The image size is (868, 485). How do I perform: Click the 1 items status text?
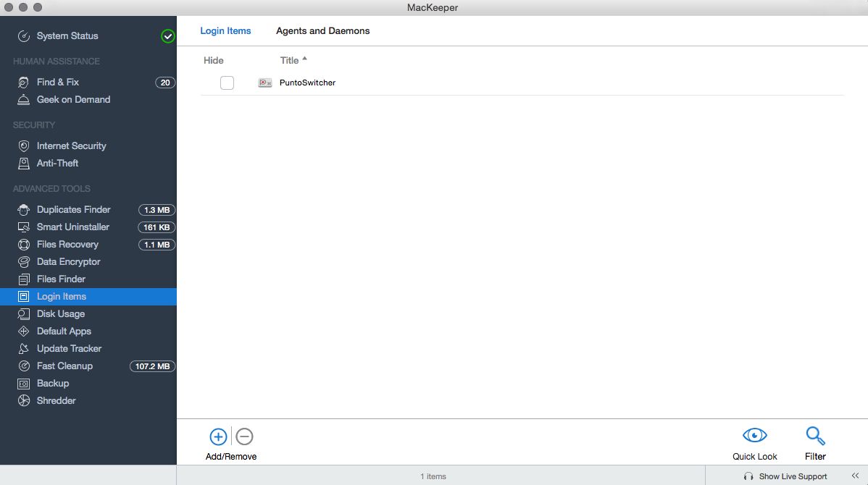point(433,476)
